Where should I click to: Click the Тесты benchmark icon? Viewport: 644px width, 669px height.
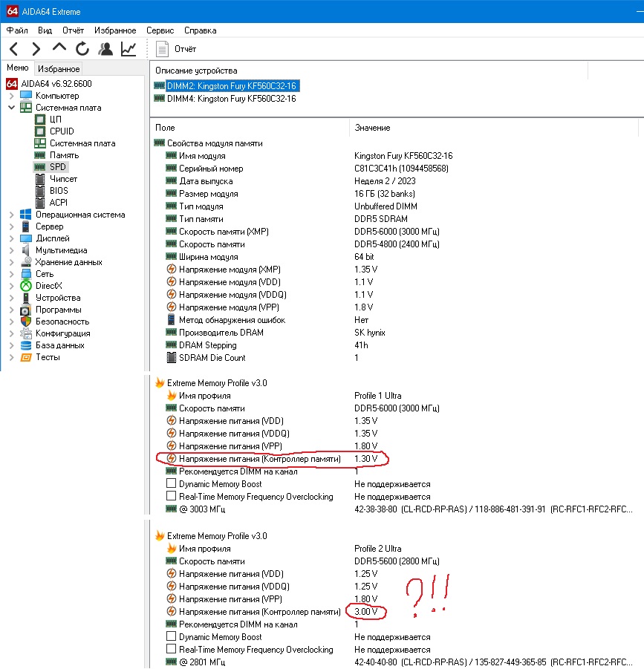pos(26,357)
